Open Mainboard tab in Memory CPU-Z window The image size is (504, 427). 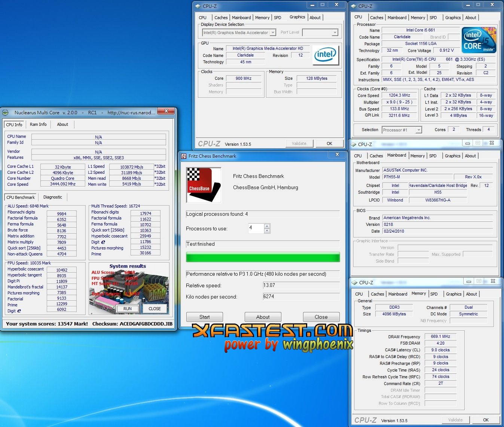pyautogui.click(x=398, y=294)
